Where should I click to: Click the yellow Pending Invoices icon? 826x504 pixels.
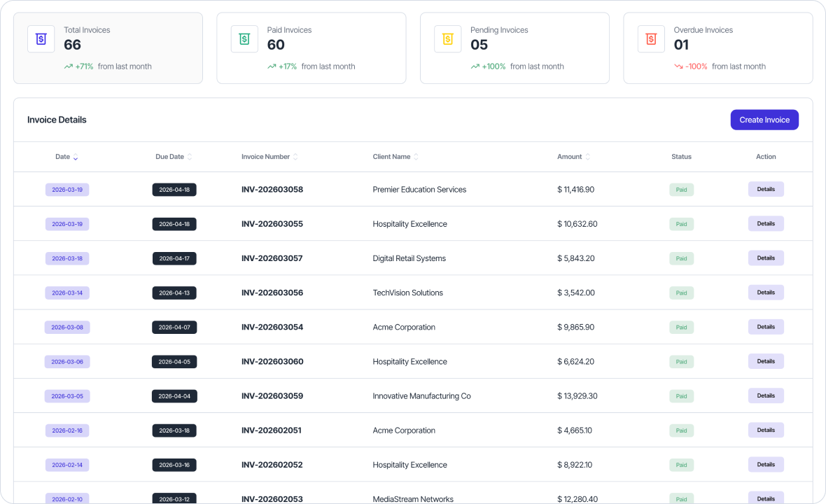[448, 39]
